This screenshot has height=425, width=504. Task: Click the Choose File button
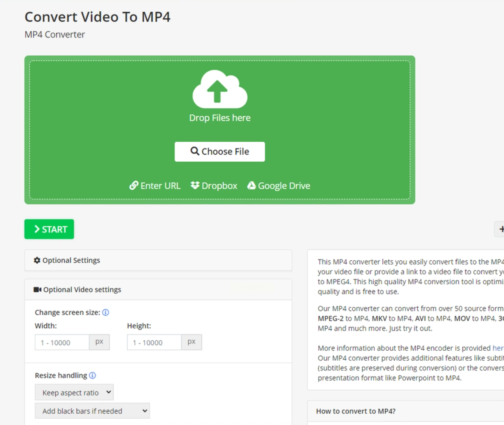point(220,151)
